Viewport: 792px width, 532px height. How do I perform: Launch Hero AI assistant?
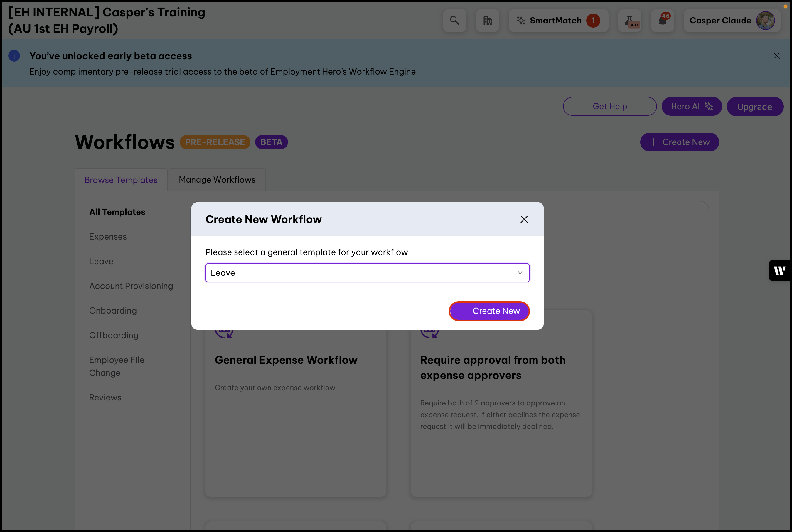(x=691, y=107)
